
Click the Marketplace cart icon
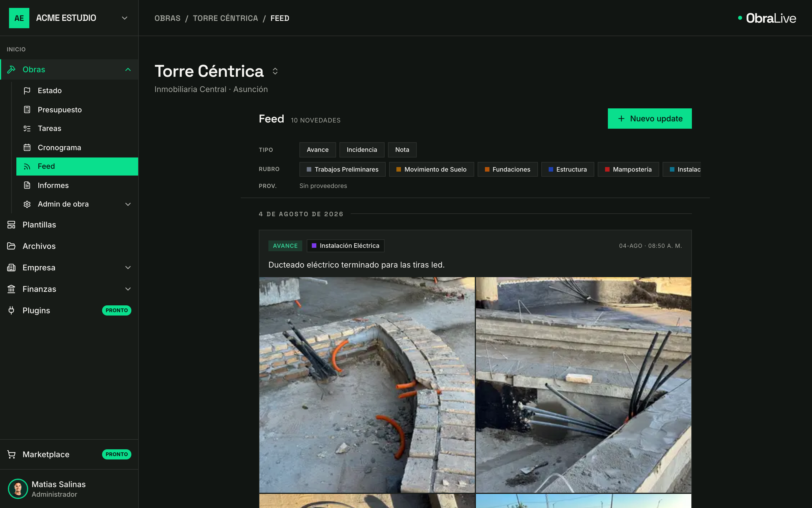(x=11, y=454)
